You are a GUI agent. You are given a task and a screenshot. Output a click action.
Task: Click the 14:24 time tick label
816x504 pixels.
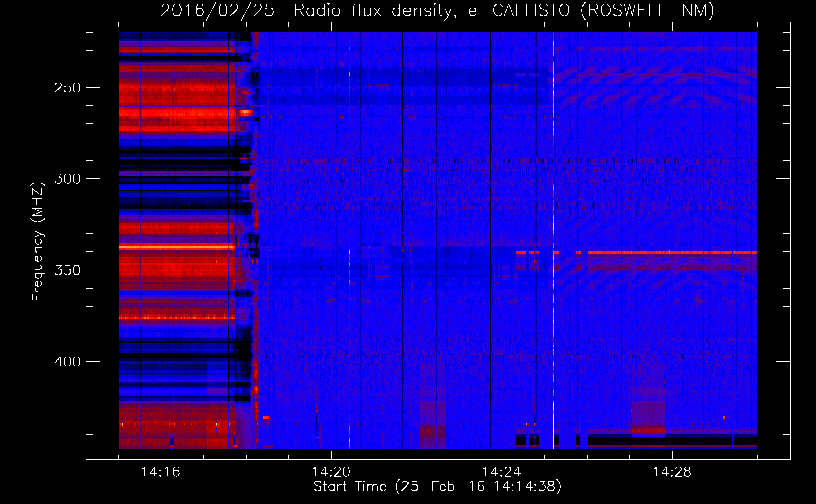501,472
